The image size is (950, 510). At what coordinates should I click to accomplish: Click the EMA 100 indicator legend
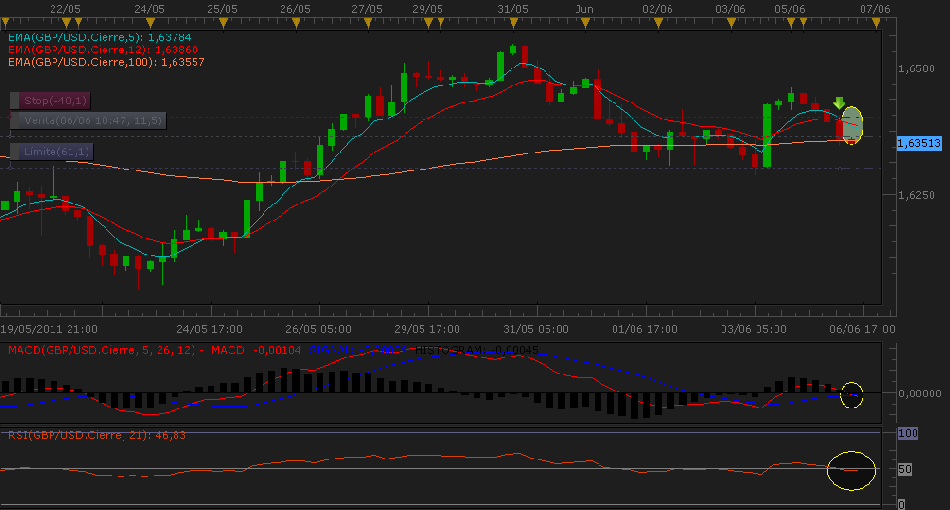coord(105,62)
